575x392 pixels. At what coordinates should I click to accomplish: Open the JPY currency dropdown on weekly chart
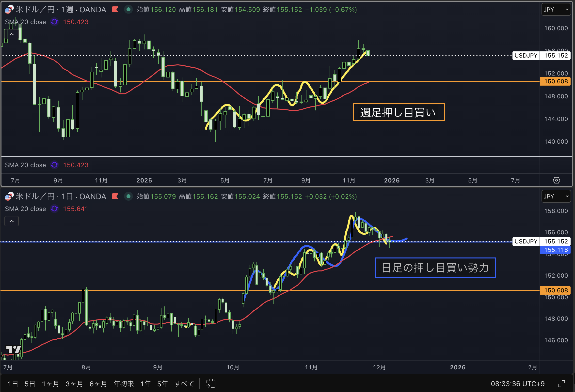pos(556,10)
